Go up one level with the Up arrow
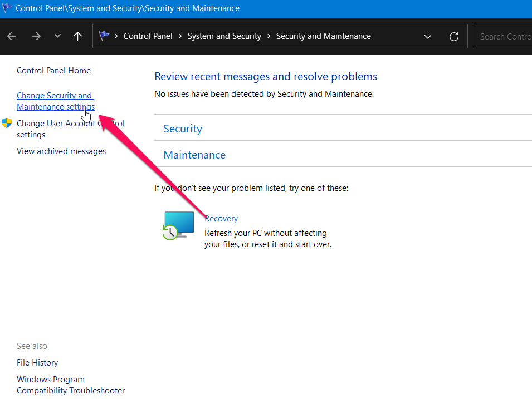532x399 pixels. pyautogui.click(x=77, y=36)
